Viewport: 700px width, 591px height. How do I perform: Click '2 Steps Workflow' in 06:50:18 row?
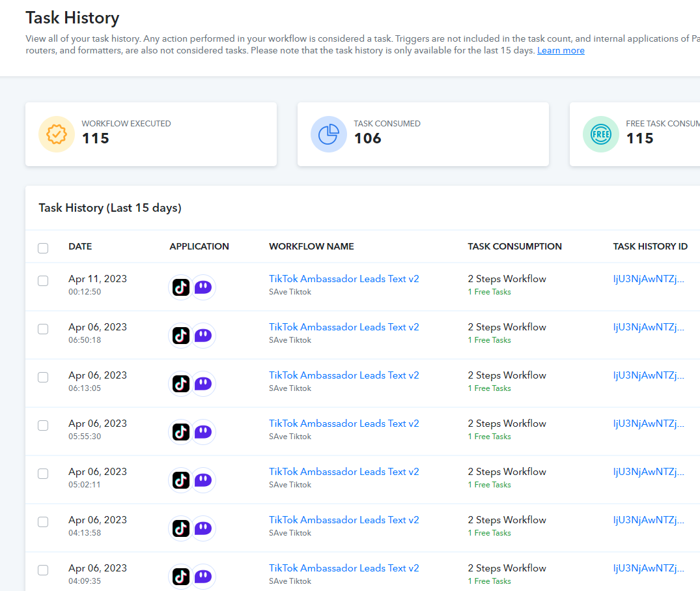(507, 327)
